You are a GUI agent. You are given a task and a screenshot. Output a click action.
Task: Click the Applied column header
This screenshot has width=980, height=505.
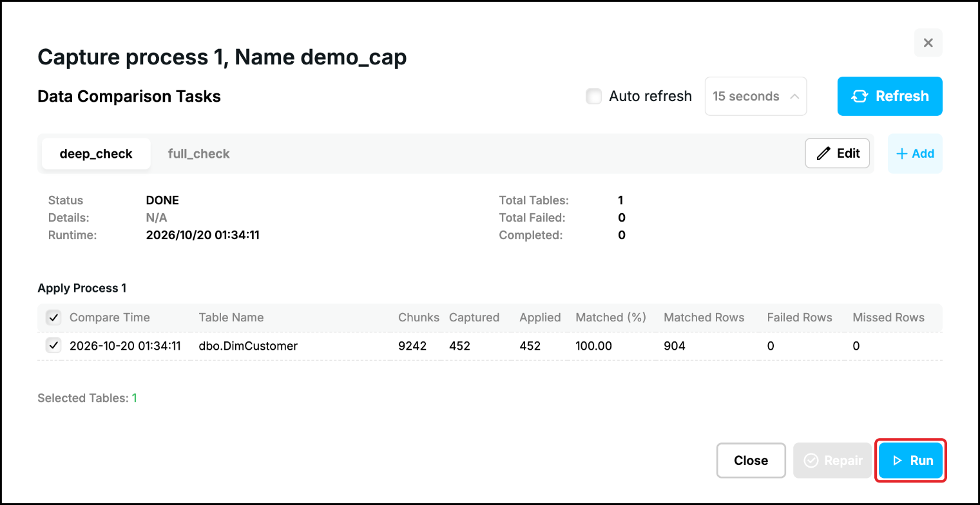point(540,318)
